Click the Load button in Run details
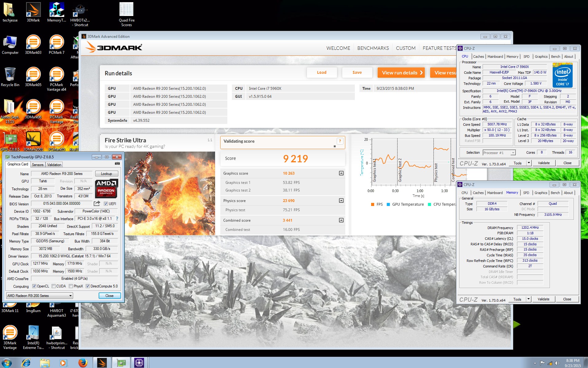Viewport: 588px width, 368px height. point(322,73)
